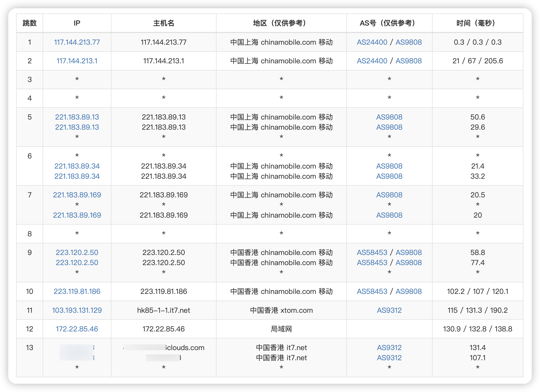Click AS9312 link beside 131.4 time
Screen dimensions: 540x392
click(389, 348)
